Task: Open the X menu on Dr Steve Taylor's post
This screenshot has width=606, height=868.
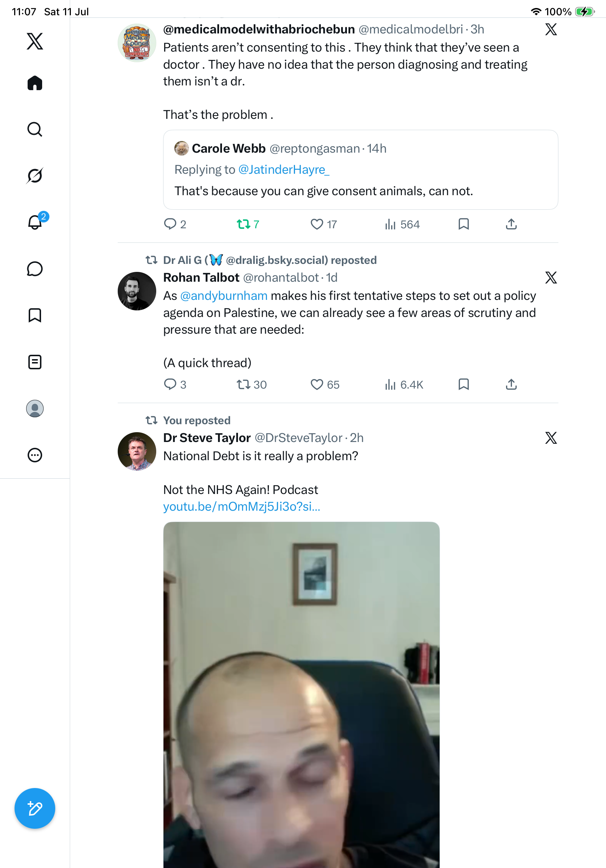Action: pos(551,438)
